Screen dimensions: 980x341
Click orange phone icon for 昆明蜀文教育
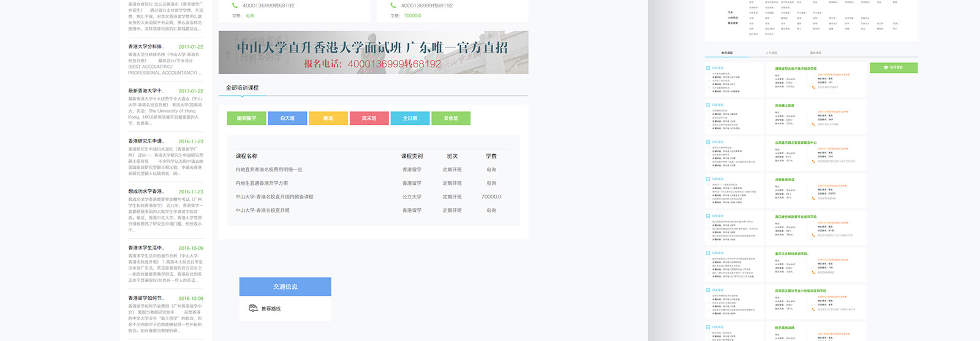[813, 124]
